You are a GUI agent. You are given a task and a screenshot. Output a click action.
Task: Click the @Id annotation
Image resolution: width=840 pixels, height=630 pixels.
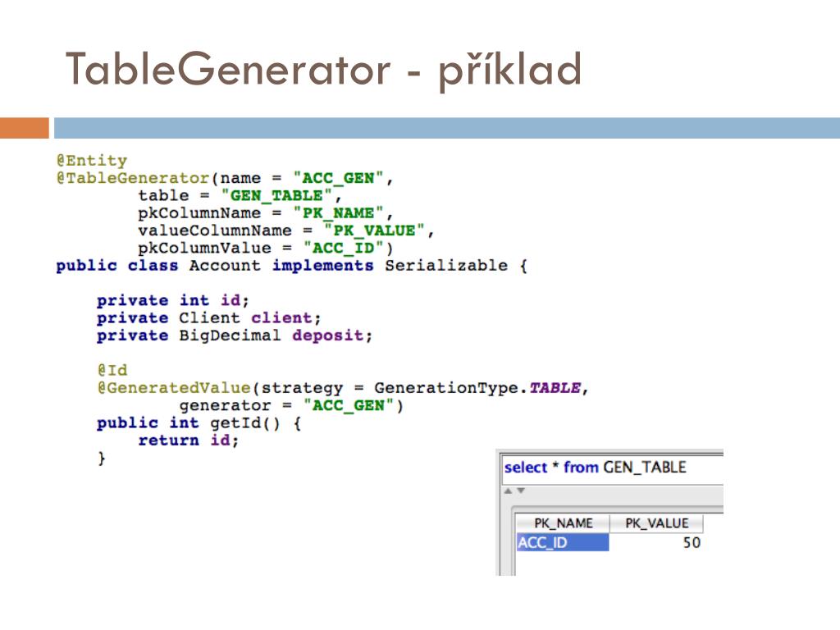(112, 370)
